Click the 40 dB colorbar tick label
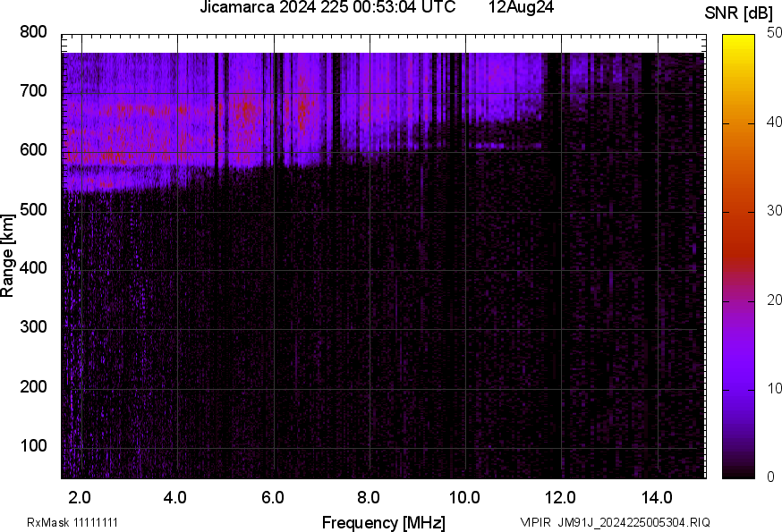This screenshot has width=782, height=532. (x=774, y=122)
